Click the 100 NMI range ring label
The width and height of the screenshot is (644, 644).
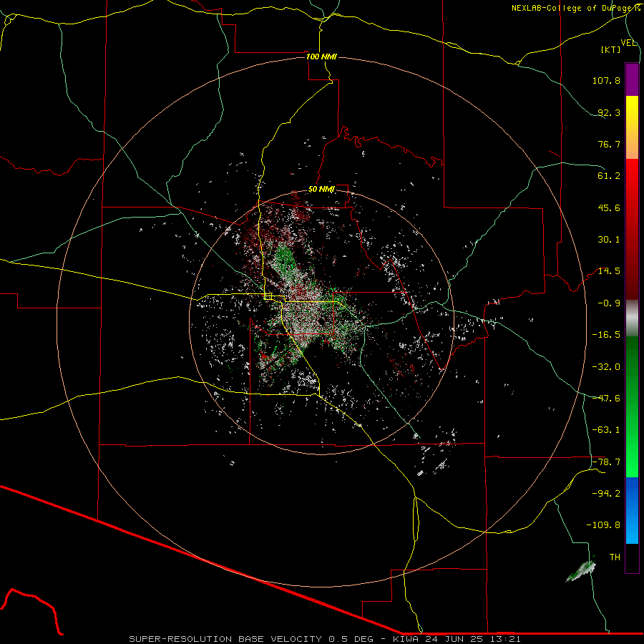point(321,57)
